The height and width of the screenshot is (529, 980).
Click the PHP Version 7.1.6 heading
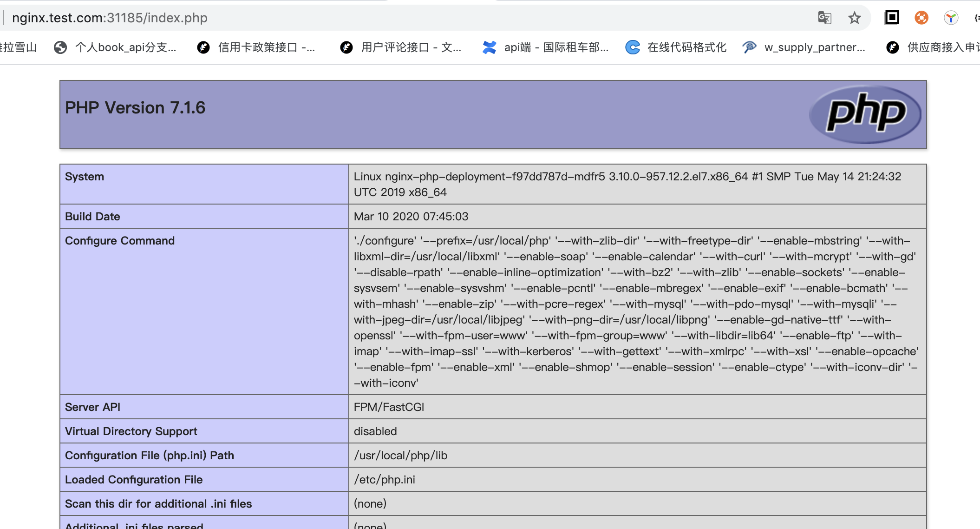[x=135, y=108]
